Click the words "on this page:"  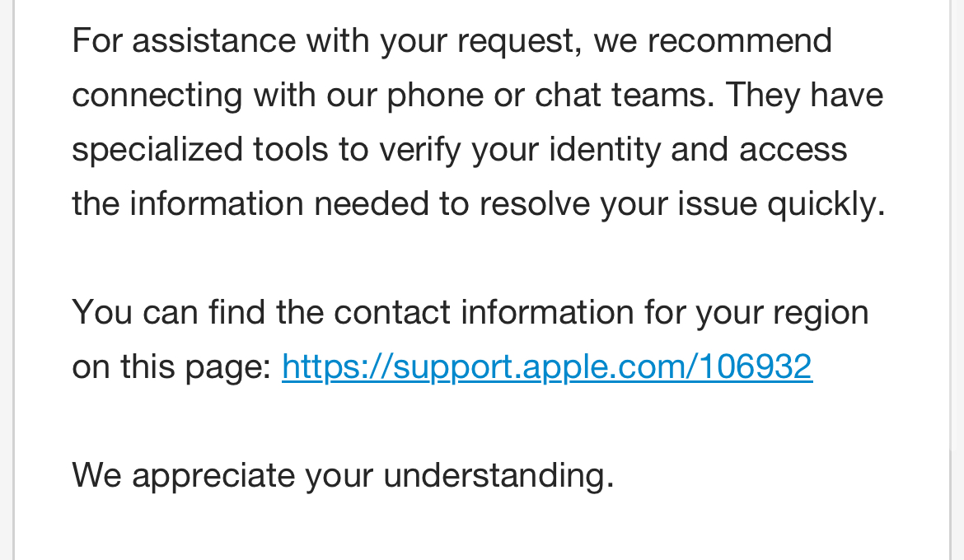pos(171,366)
